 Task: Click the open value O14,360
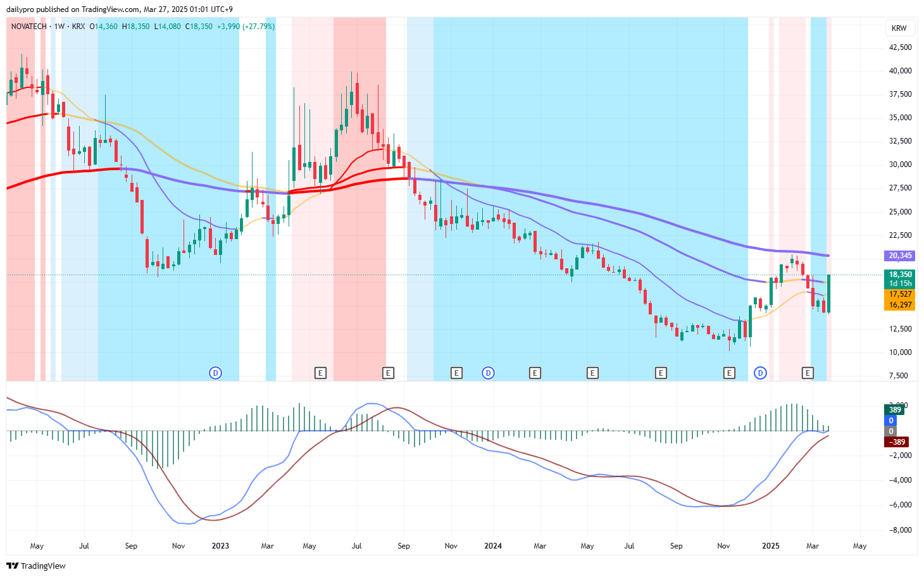pyautogui.click(x=103, y=27)
